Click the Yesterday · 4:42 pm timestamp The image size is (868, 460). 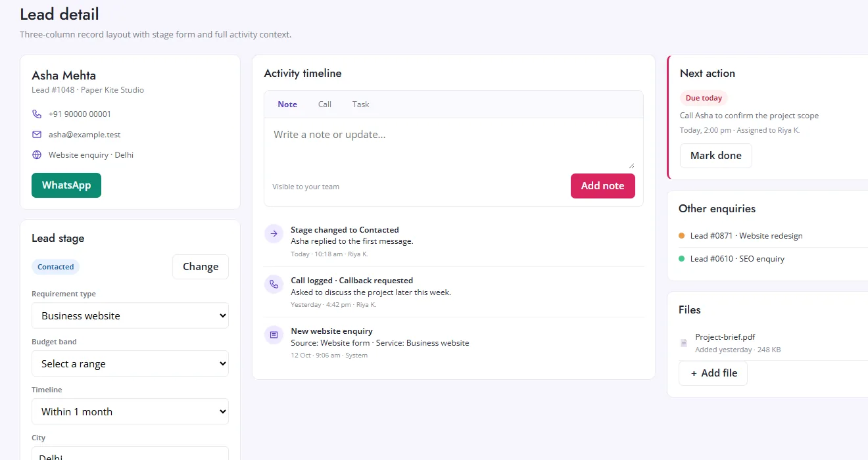coord(333,304)
